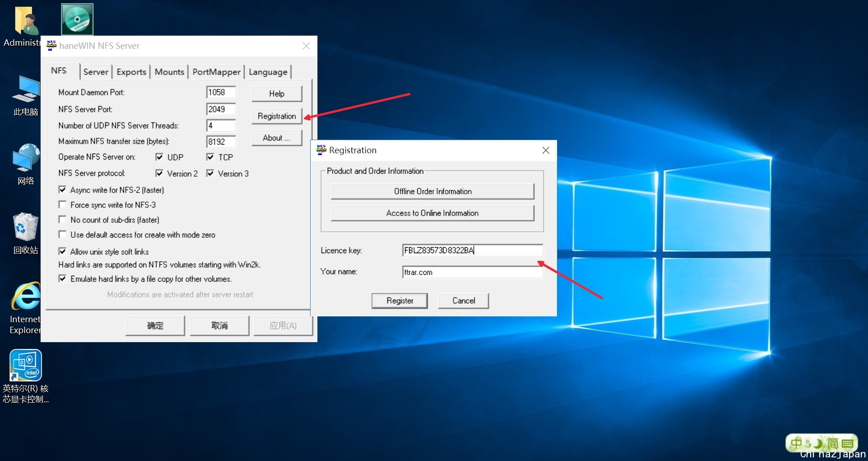Close the Registration dialog

pos(546,150)
